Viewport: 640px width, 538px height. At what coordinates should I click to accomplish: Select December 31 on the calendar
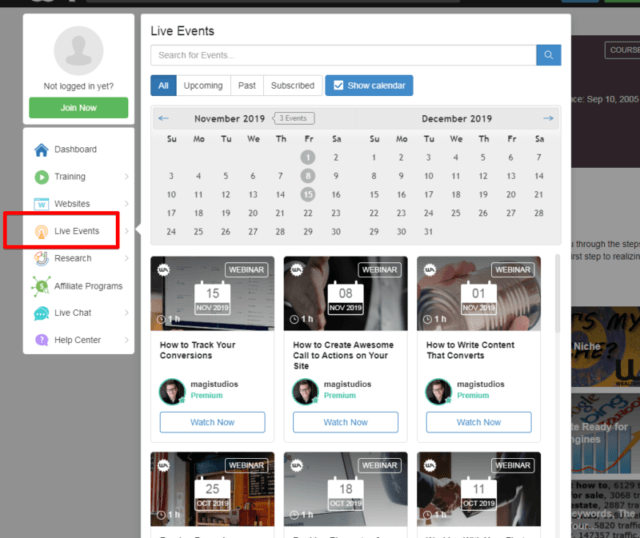click(x=428, y=232)
